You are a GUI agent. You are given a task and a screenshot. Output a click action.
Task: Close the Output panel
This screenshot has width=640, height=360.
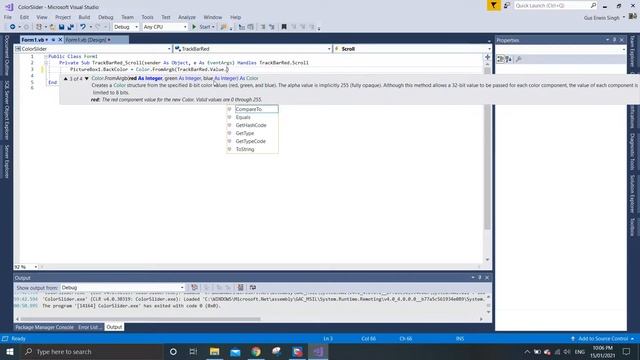click(x=487, y=278)
